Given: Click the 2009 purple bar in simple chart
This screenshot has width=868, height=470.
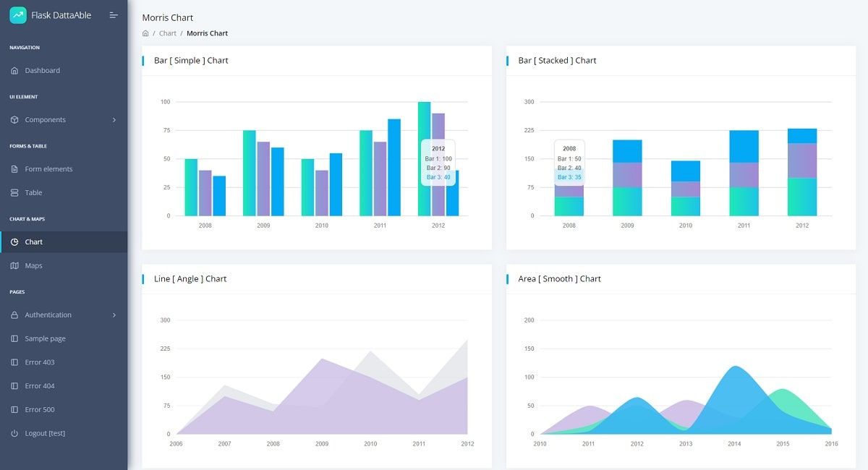Looking at the screenshot, I should coord(263,179).
